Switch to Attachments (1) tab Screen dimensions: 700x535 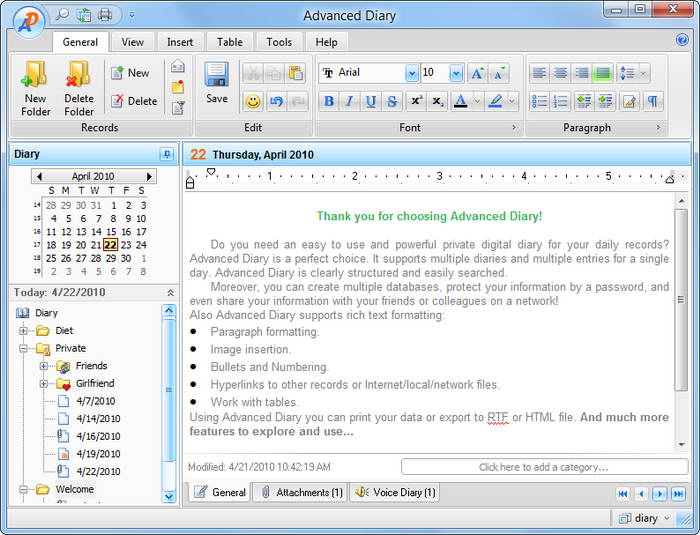coord(301,492)
